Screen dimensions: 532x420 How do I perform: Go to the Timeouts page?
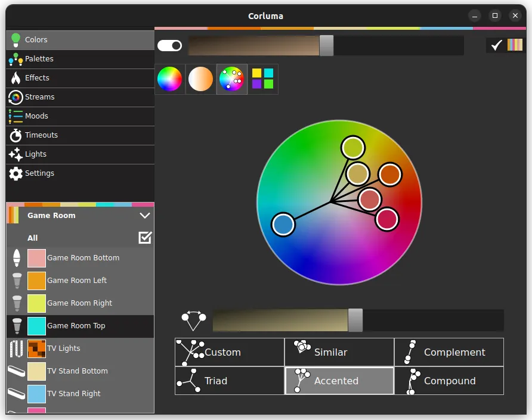pyautogui.click(x=80, y=135)
